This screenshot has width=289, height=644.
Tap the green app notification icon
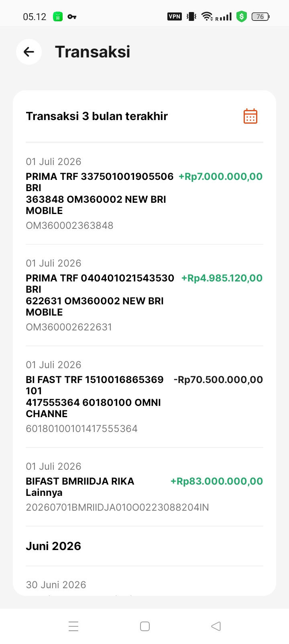tap(58, 16)
